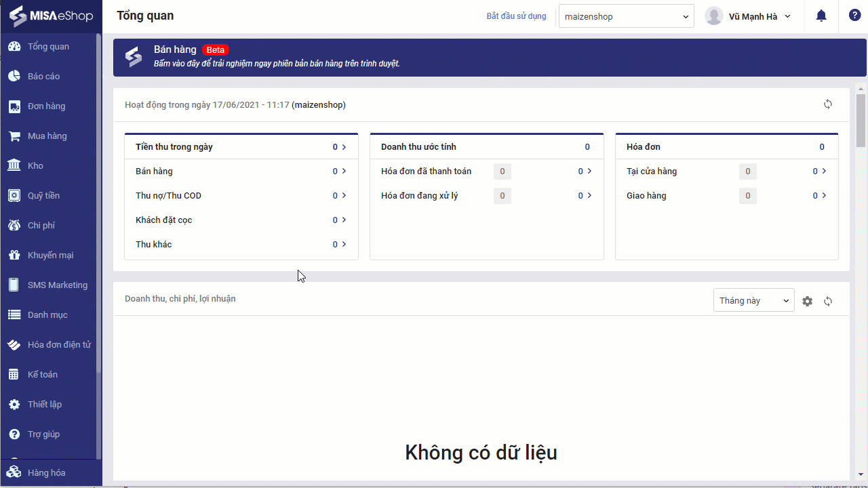The image size is (868, 488).
Task: Open the Tháng này period dropdown
Action: [754, 300]
